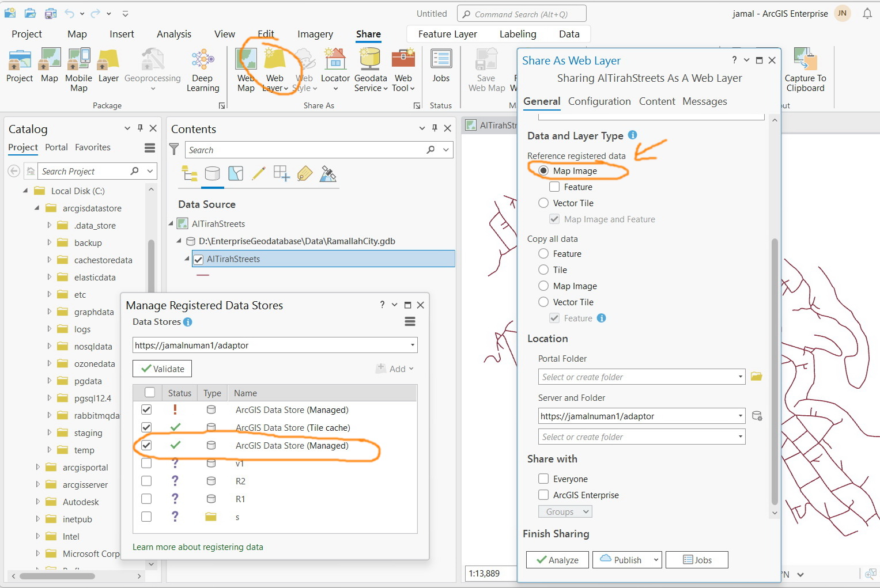This screenshot has height=588, width=880.
Task: Select List By Editing in Contents
Action: 259,173
